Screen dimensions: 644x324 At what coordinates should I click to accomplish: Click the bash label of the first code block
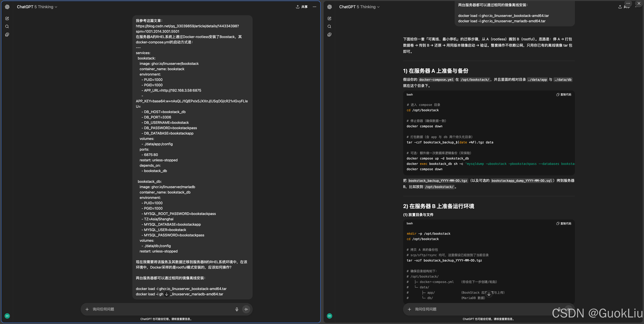(410, 94)
